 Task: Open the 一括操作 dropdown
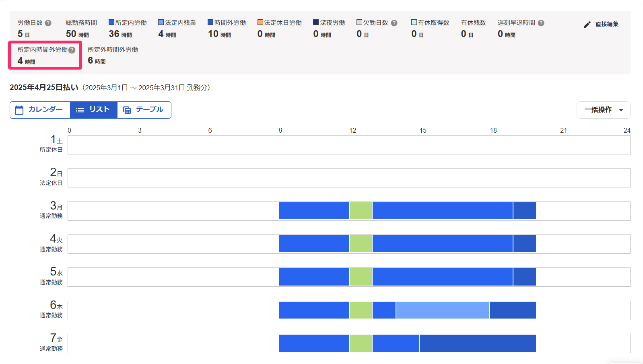[604, 110]
